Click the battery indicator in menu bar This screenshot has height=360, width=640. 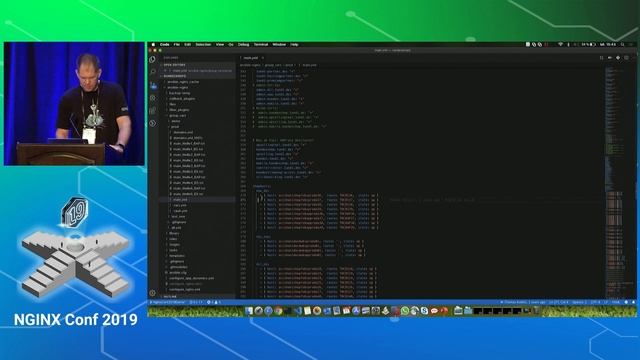coord(588,44)
